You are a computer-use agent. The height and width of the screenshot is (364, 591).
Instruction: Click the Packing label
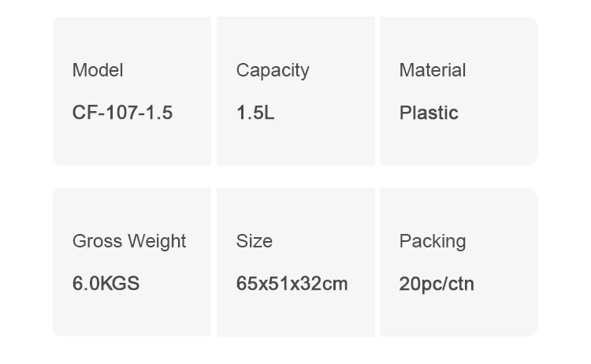click(433, 241)
